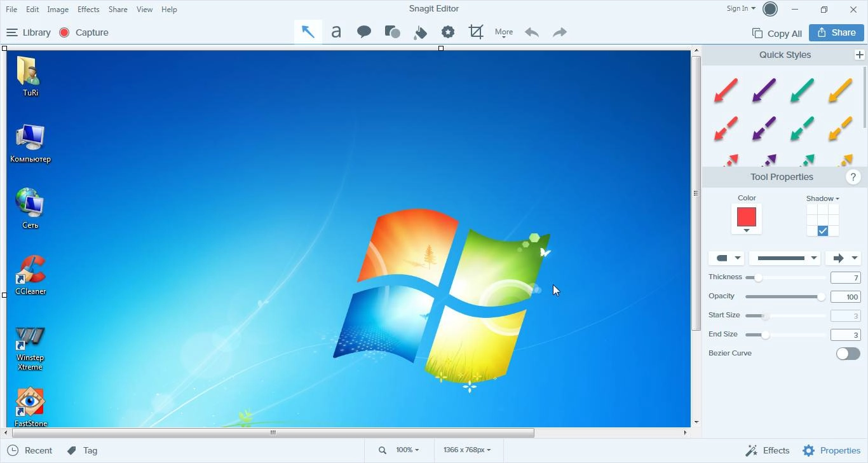
Task: Open the Sign In dropdown
Action: click(x=741, y=8)
